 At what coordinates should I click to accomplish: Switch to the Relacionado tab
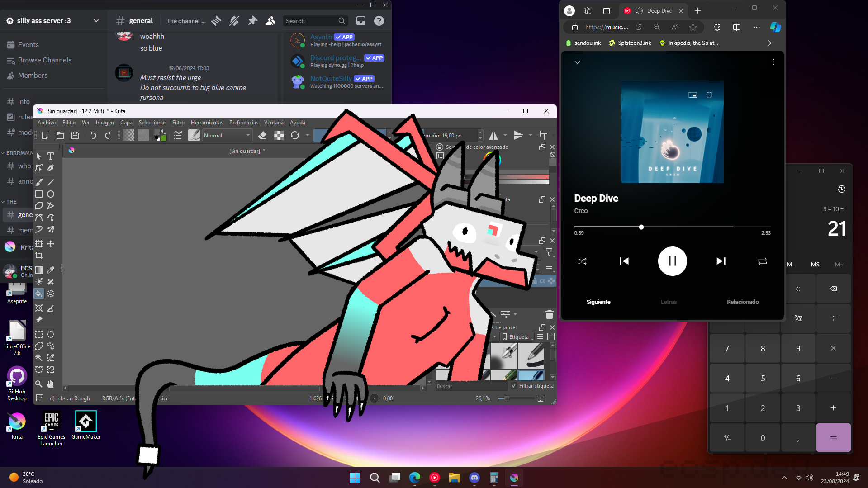click(x=742, y=302)
